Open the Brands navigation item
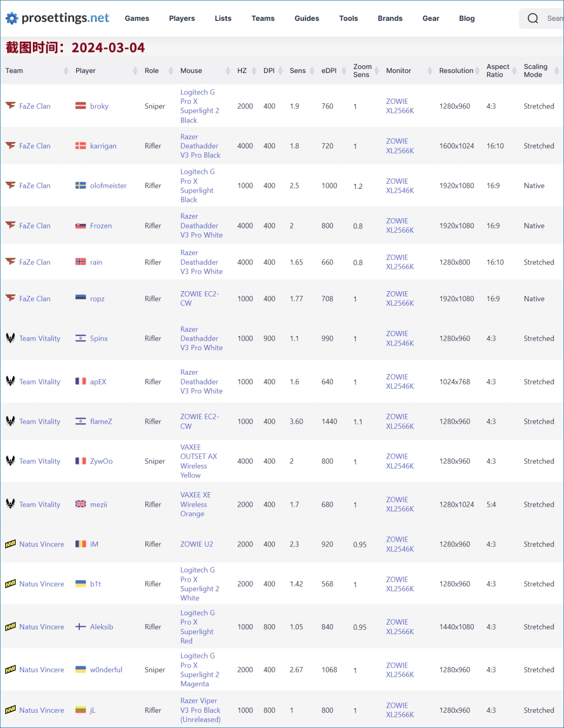Viewport: 564px width, 728px height. 390,18
